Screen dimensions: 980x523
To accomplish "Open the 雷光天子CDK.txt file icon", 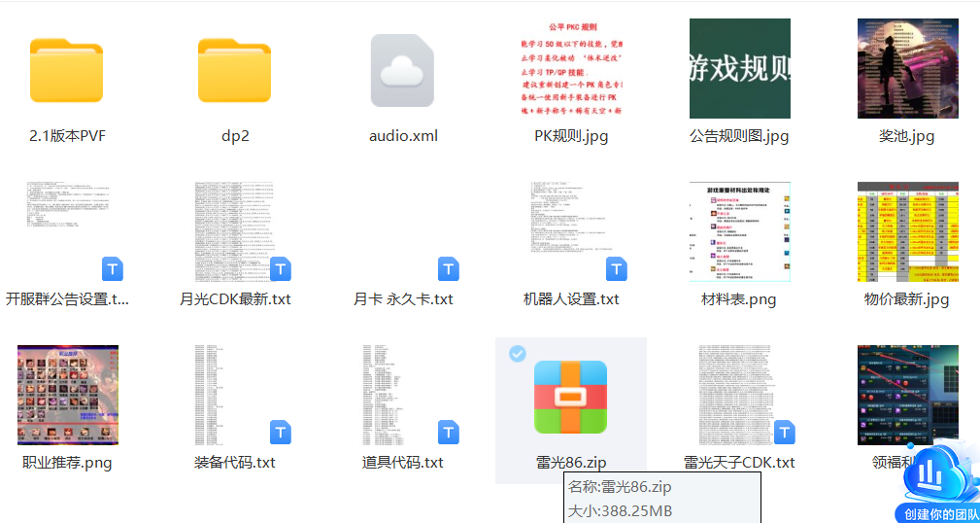I will click(x=739, y=395).
